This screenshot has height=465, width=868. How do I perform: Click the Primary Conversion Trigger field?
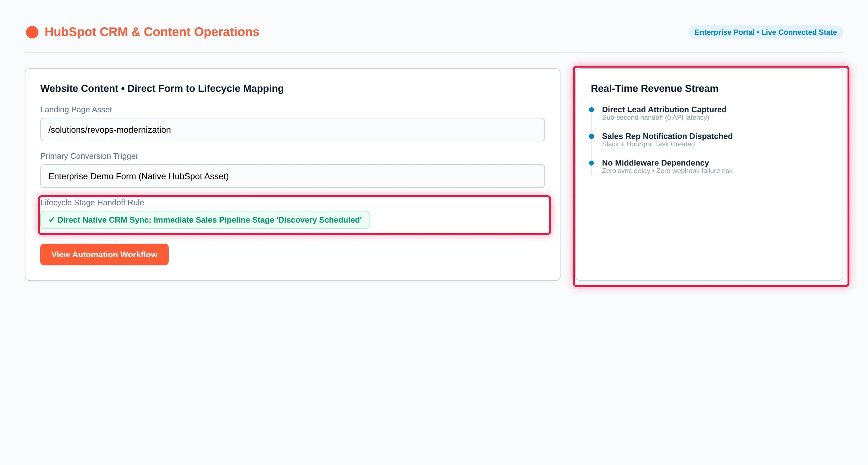tap(292, 176)
